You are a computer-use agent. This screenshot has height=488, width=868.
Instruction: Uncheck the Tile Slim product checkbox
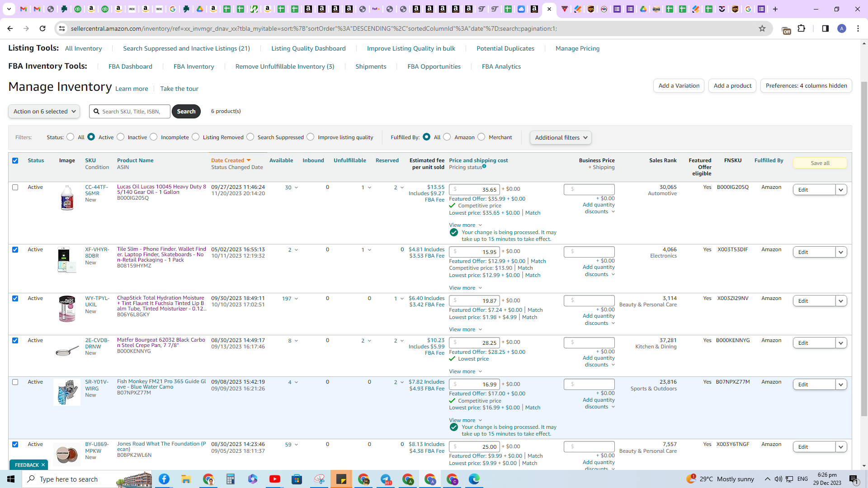click(x=15, y=249)
